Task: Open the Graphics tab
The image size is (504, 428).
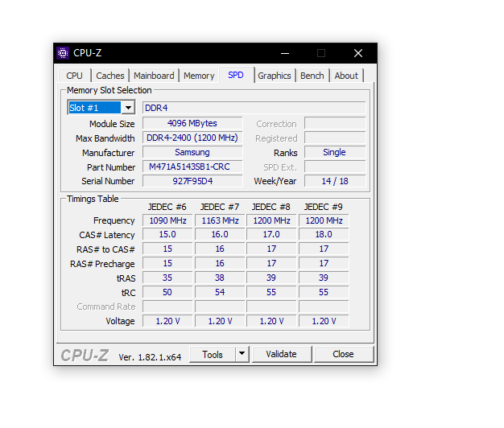Action: coord(275,76)
